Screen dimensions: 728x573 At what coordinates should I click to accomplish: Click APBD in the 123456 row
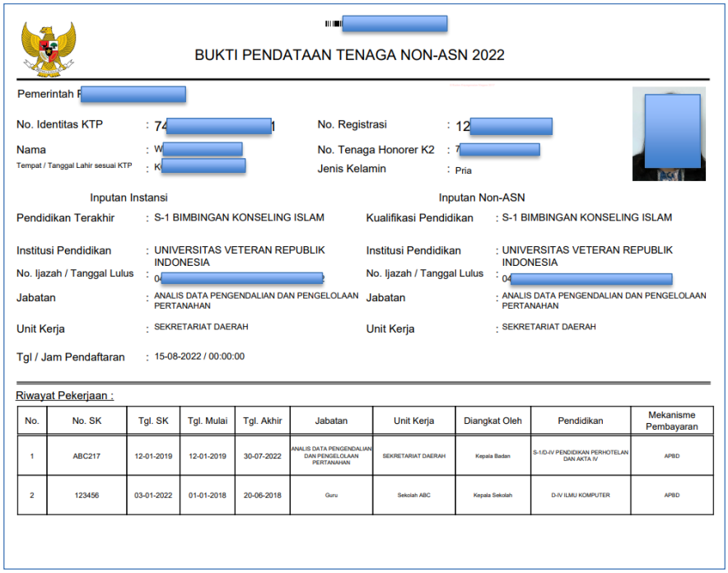click(x=672, y=496)
